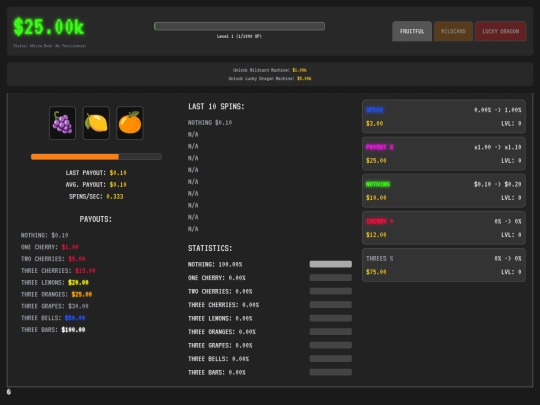Image resolution: width=540 pixels, height=405 pixels.
Task: Click the THREE CHERRIES: 0.00% statistic
Action: 224,305
